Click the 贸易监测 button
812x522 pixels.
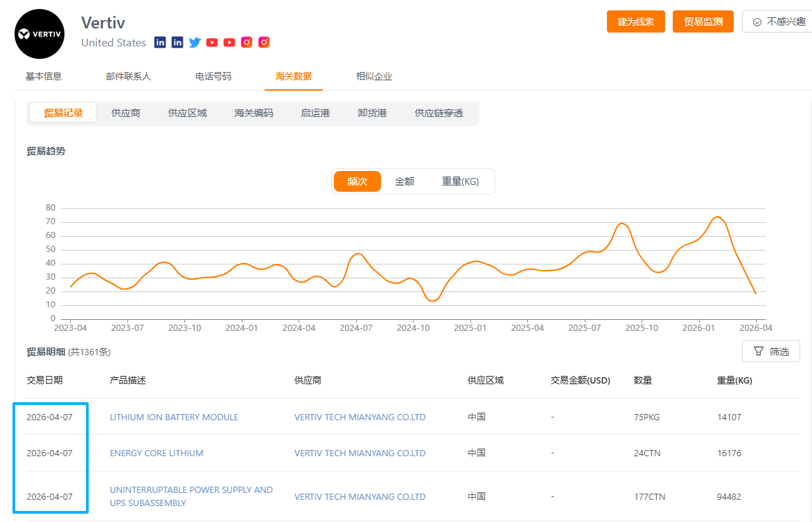(x=703, y=21)
